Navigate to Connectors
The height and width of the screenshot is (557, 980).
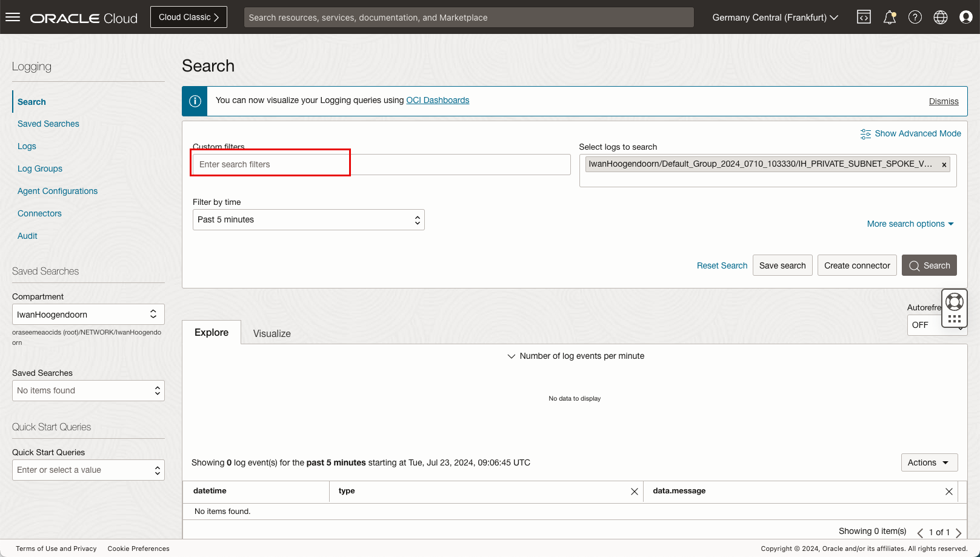click(x=39, y=213)
